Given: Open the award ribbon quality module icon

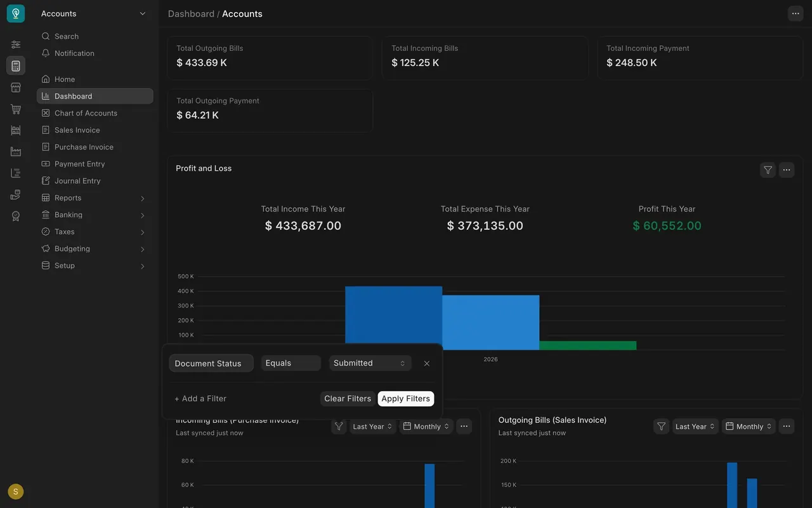Looking at the screenshot, I should tap(16, 217).
